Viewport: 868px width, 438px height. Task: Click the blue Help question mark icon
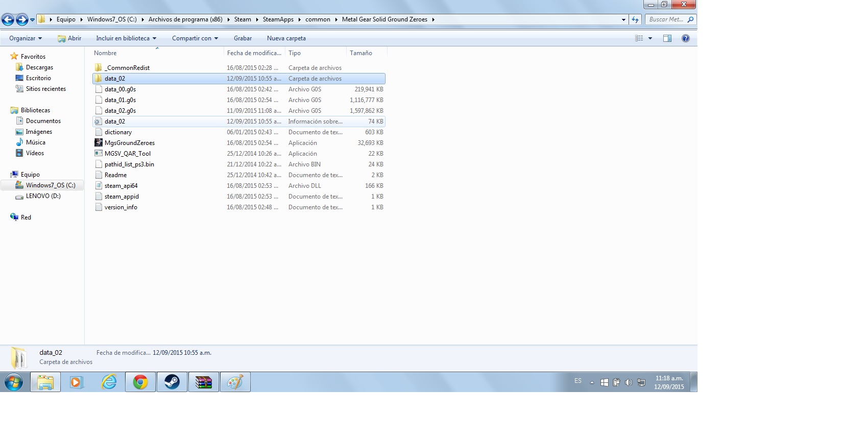click(686, 38)
